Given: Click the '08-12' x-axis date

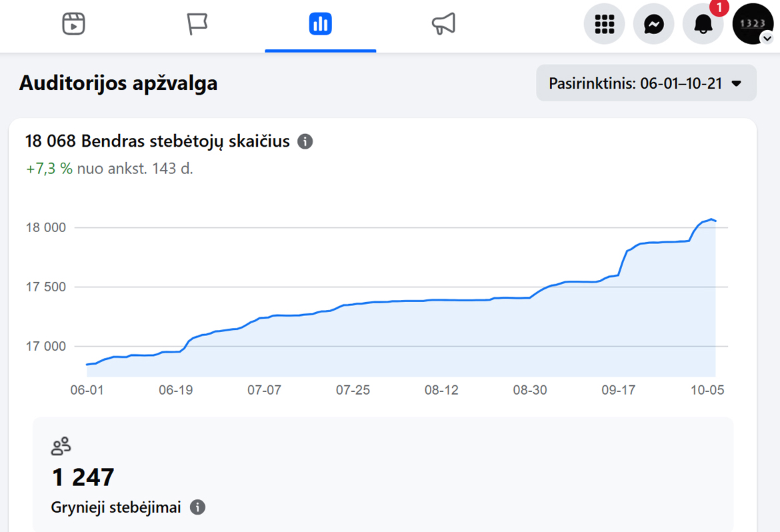Looking at the screenshot, I should [x=441, y=390].
